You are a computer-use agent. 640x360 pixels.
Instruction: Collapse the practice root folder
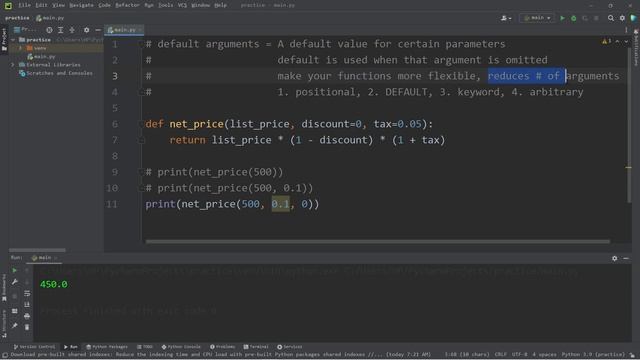coord(13,40)
